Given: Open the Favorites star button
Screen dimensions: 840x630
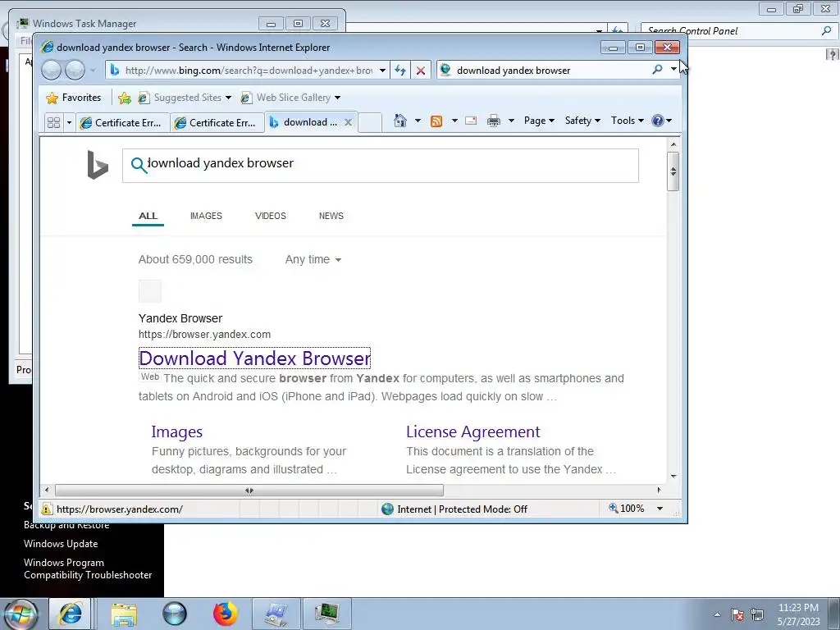Looking at the screenshot, I should coord(74,98).
